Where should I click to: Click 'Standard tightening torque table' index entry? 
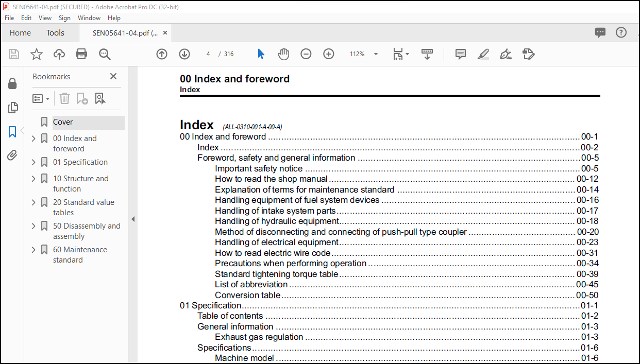pyautogui.click(x=276, y=274)
